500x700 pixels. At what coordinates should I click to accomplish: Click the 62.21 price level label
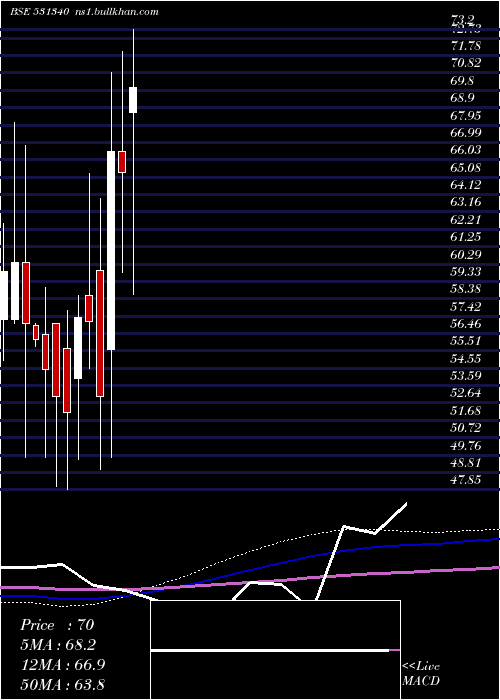tap(466, 219)
